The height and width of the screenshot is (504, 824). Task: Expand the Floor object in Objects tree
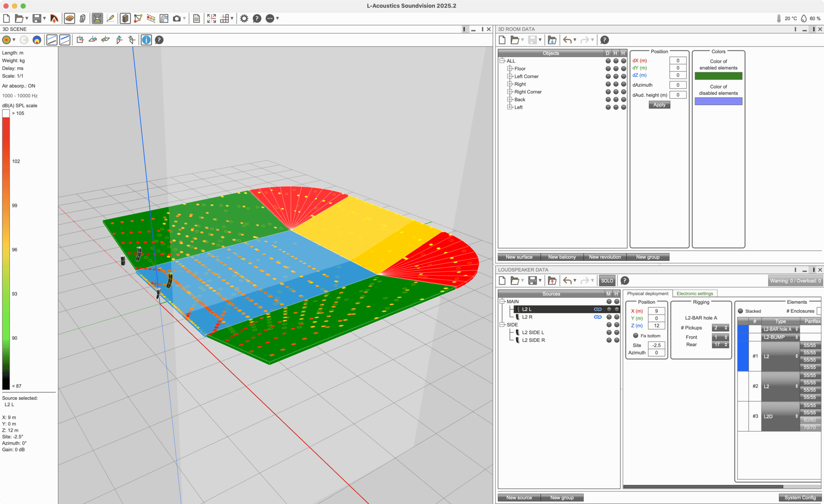pos(510,68)
